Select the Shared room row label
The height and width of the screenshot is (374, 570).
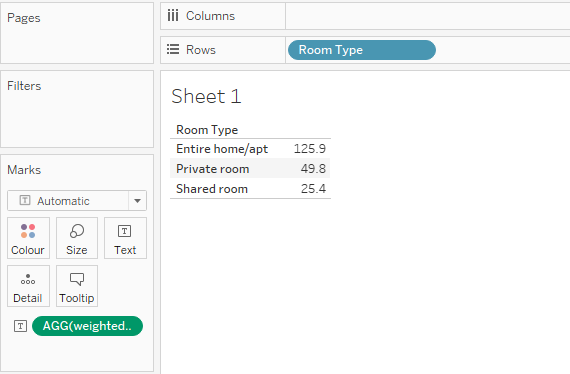click(x=212, y=189)
